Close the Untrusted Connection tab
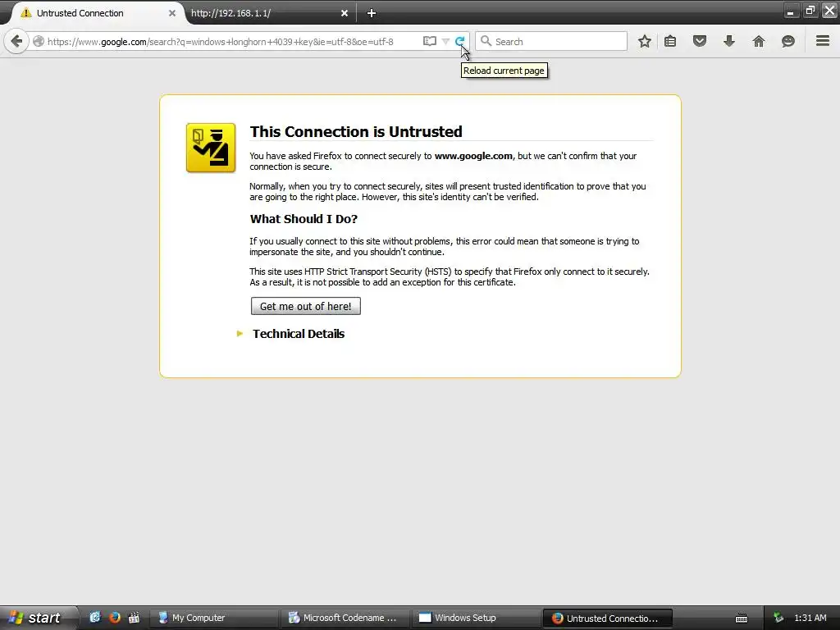840x630 pixels. click(x=172, y=13)
